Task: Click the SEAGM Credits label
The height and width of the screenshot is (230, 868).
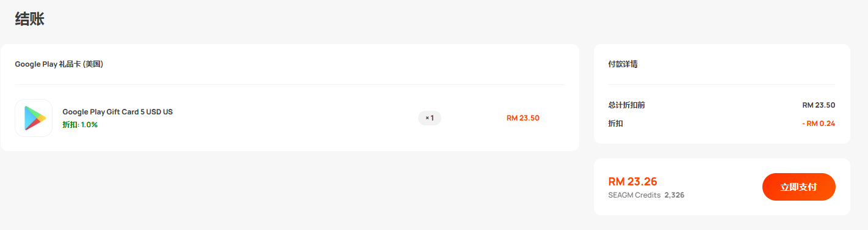Action: (634, 195)
